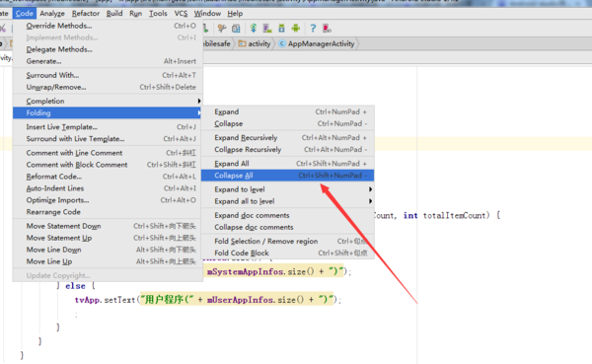Click the AppManagerActivity class breadcrumb

point(317,43)
